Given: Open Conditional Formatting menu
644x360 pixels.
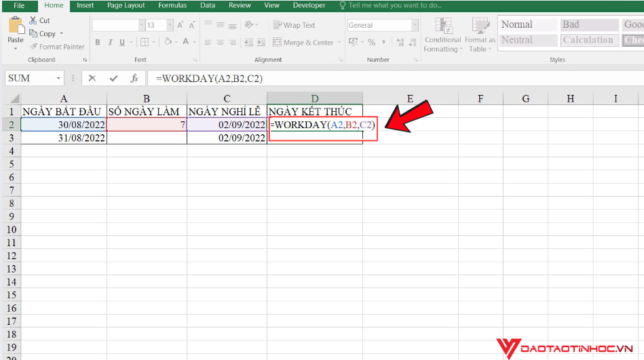Looking at the screenshot, I should [442, 35].
